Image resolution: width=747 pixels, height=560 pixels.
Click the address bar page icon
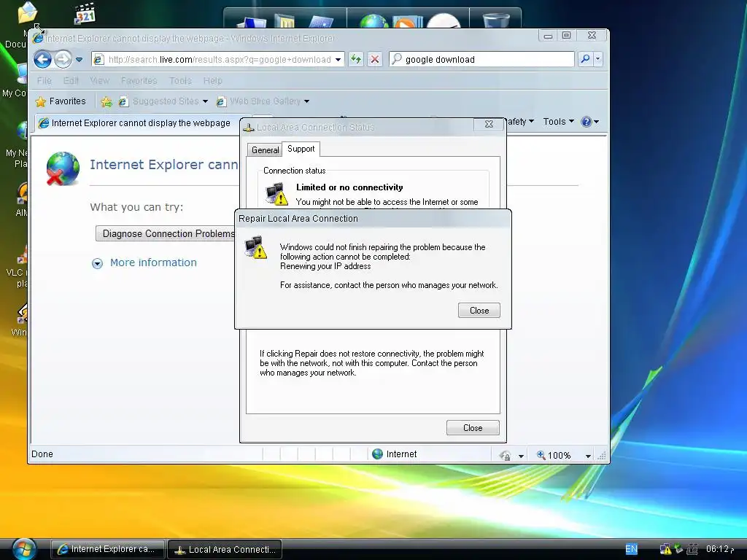pyautogui.click(x=98, y=60)
